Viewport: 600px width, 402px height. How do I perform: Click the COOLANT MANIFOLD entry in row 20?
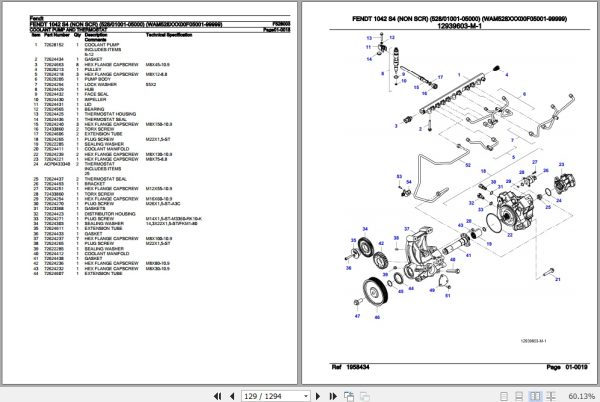point(107,149)
